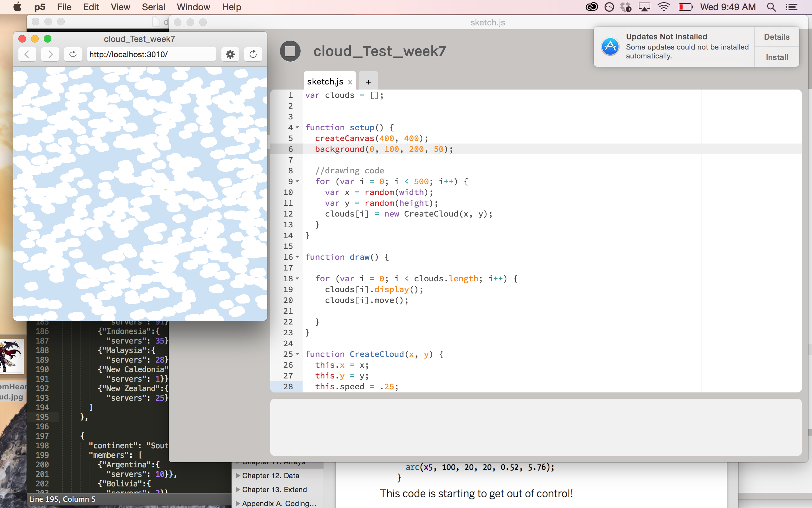Open the Wi-Fi status menu
812x508 pixels.
click(x=664, y=7)
